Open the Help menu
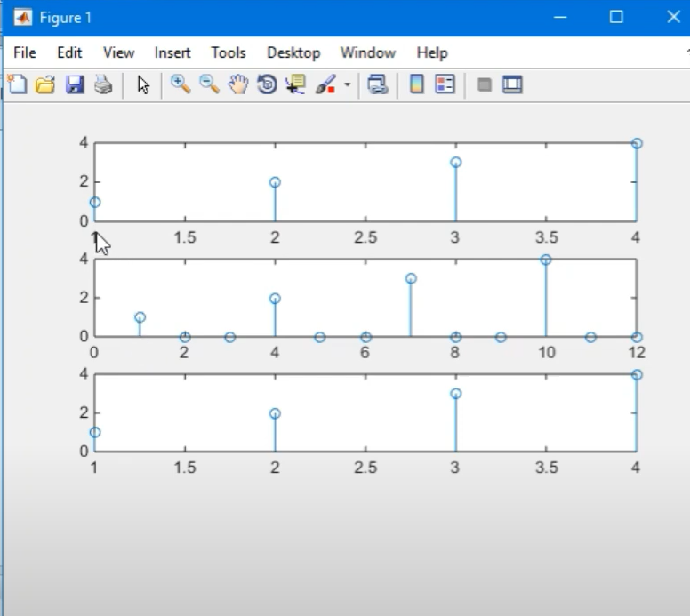This screenshot has width=690, height=616. [x=432, y=52]
